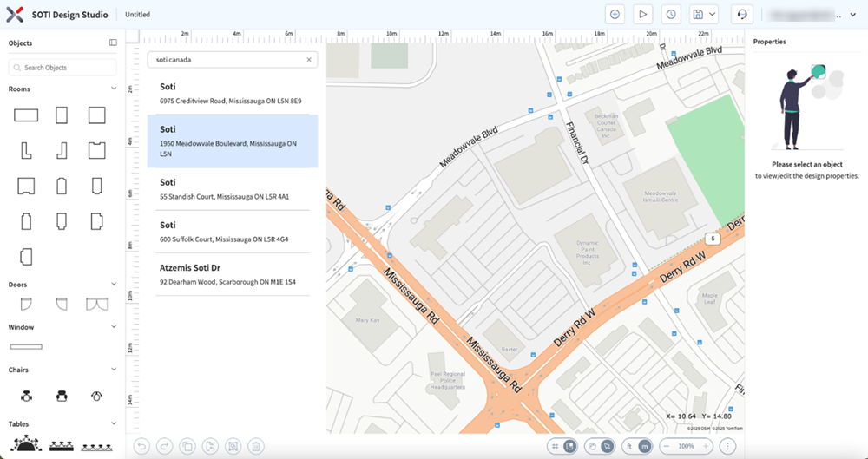The image size is (868, 459).
Task: Select the tall rectangle room shape
Action: (x=62, y=115)
